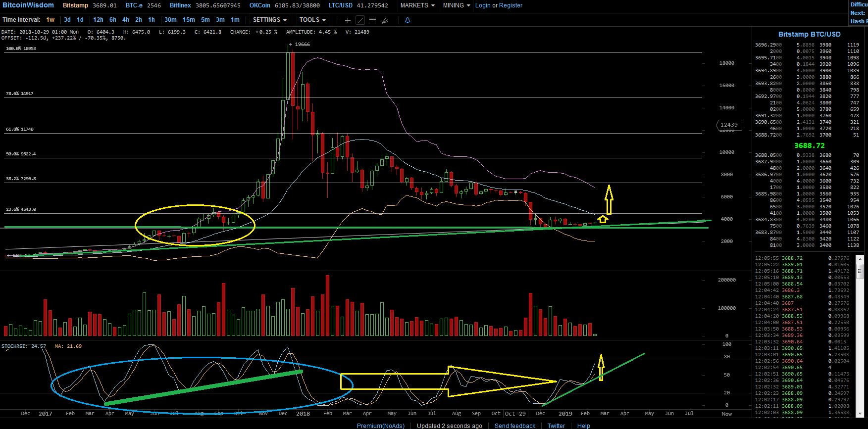The image size is (868, 429).
Task: Open Premium(NoAds) link
Action: 381,426
